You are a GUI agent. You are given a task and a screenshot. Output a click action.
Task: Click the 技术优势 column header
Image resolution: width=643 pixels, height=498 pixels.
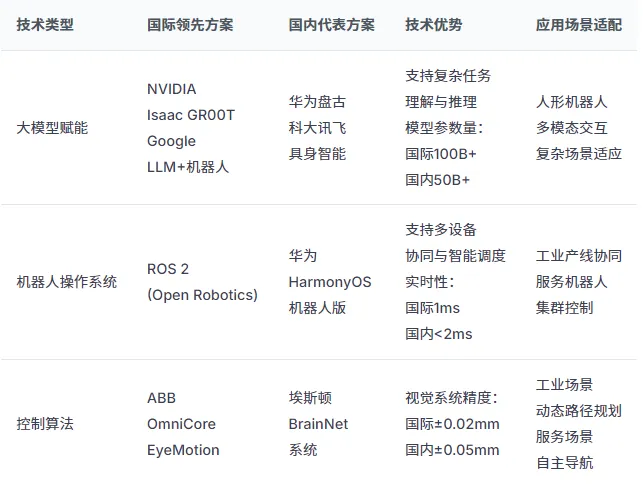433,25
